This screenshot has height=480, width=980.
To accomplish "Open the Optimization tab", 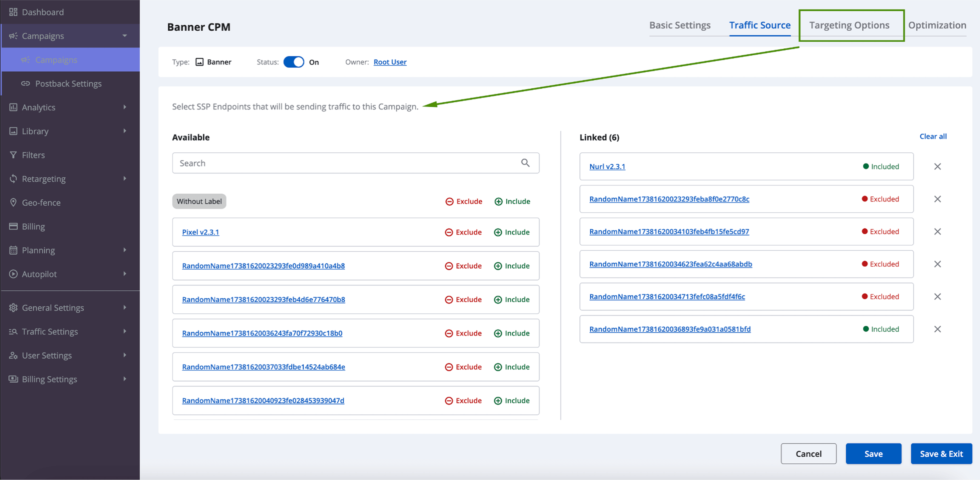I will point(937,25).
